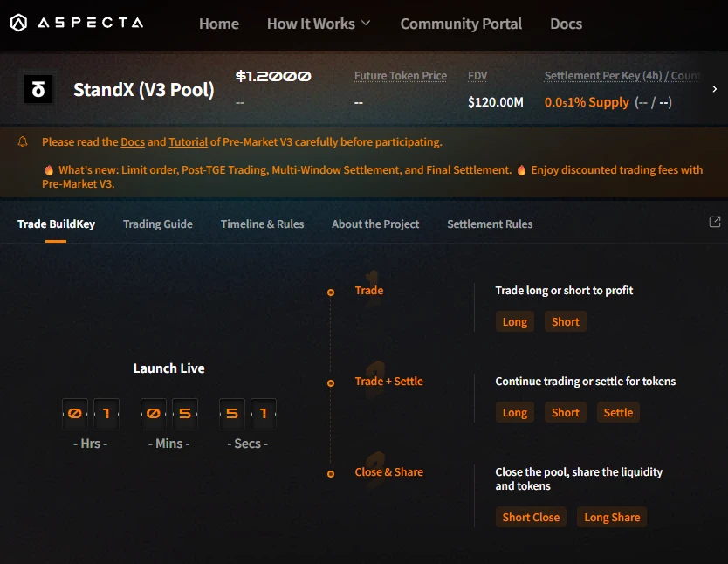Viewport: 728px width, 564px height.
Task: Click the bell notification icon
Action: pyautogui.click(x=23, y=141)
